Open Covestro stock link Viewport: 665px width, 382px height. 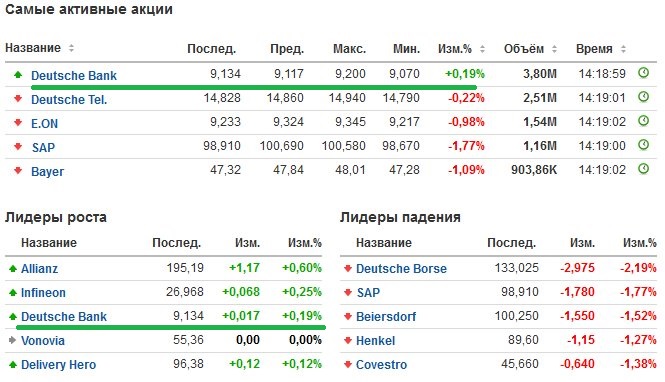tap(381, 365)
